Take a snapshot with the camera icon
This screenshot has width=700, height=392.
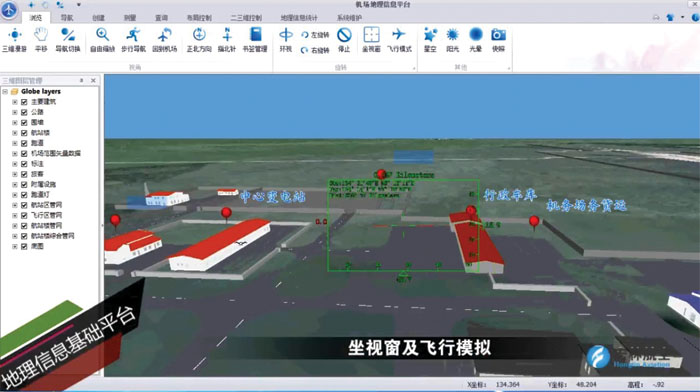(498, 40)
